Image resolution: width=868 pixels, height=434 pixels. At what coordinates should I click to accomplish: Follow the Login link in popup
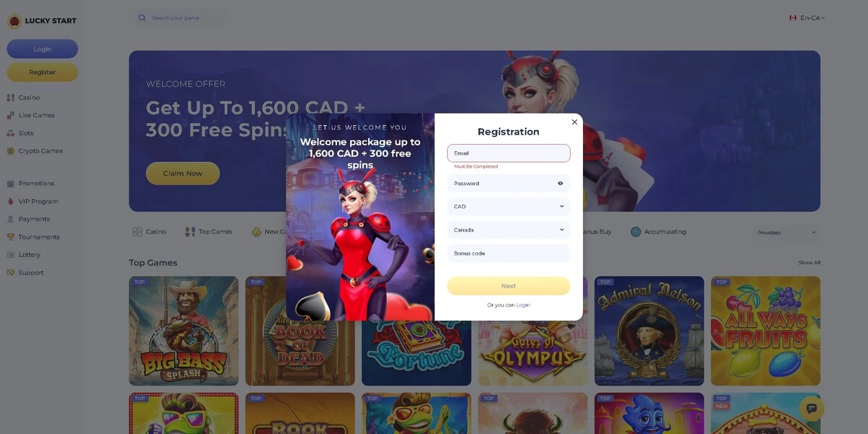(523, 305)
